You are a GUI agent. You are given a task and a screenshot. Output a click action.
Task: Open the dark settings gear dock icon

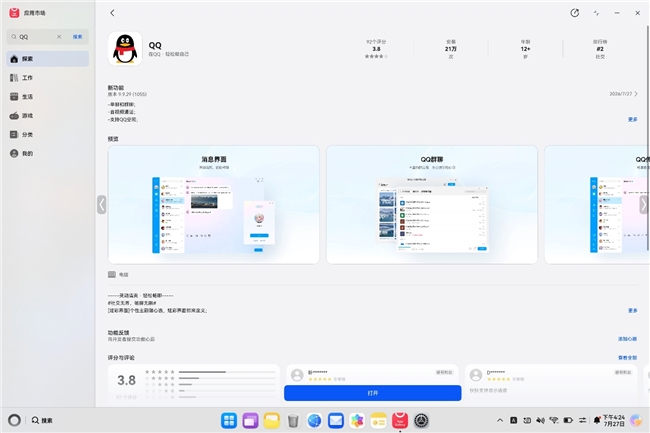[x=422, y=421]
